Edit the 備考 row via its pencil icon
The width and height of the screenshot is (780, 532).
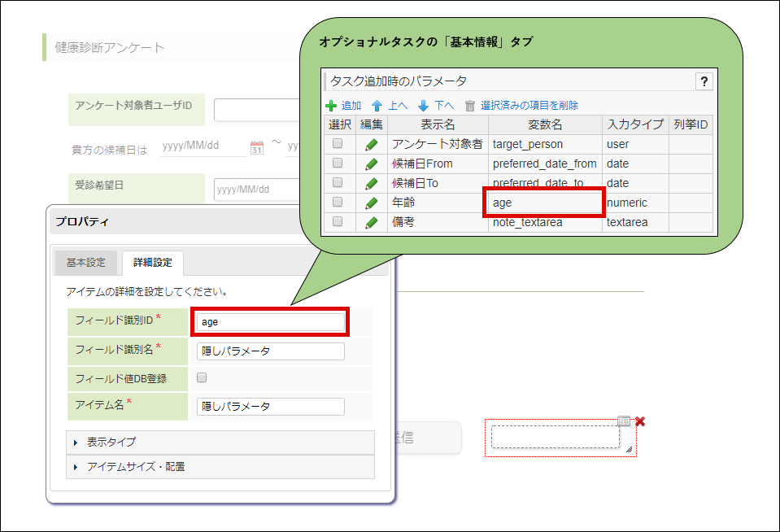371,222
